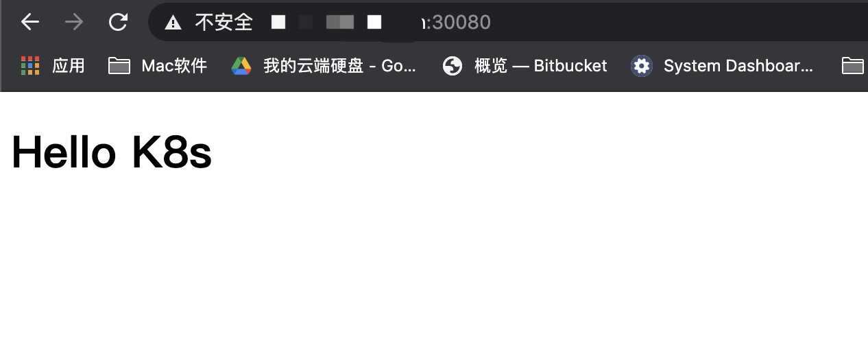
Task: Focus the address bar URL field
Action: [x=507, y=23]
